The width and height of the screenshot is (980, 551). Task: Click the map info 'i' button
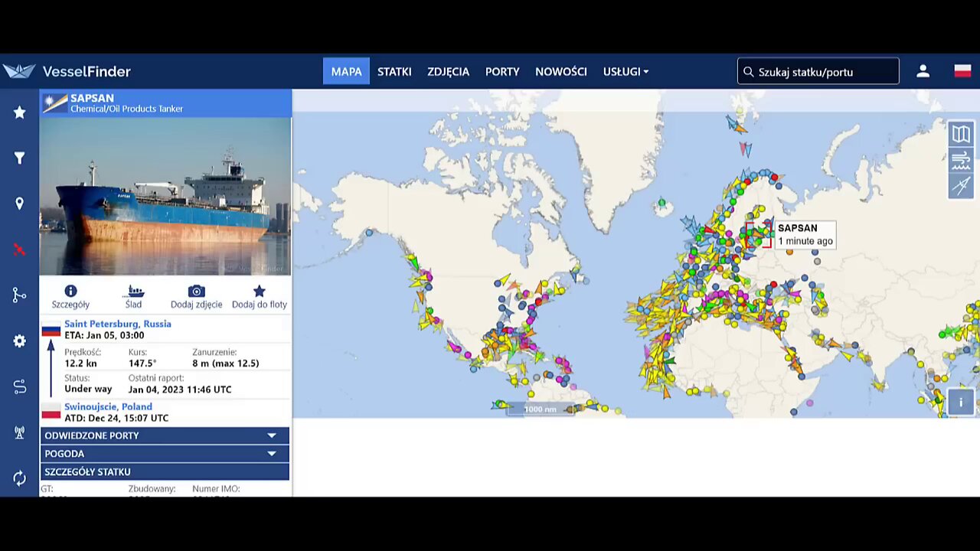click(961, 402)
